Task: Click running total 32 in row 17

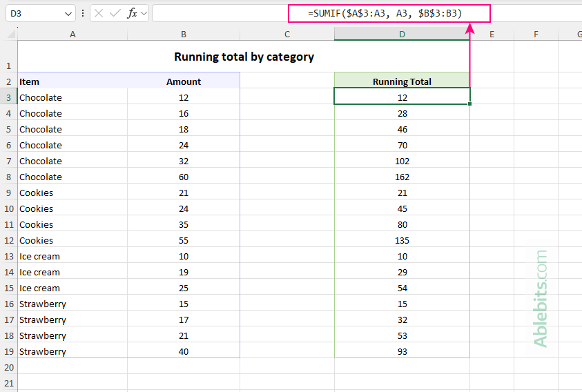Action: tap(402, 320)
